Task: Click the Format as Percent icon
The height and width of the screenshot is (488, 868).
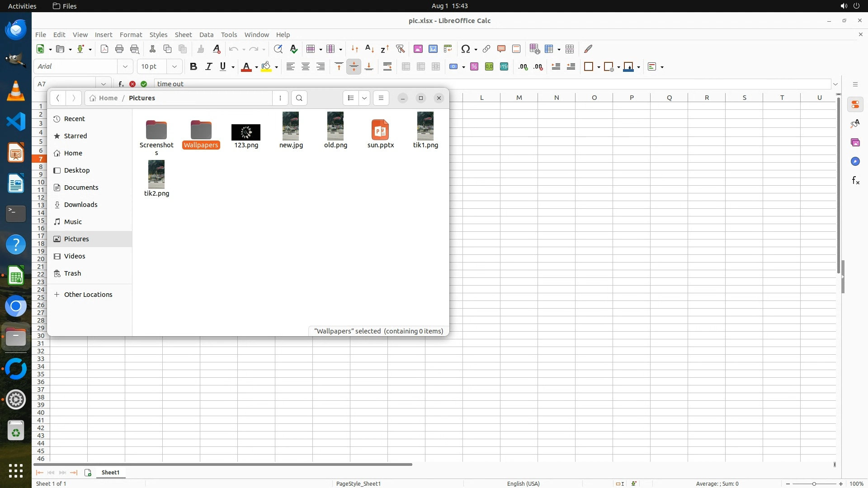Action: 474,66
